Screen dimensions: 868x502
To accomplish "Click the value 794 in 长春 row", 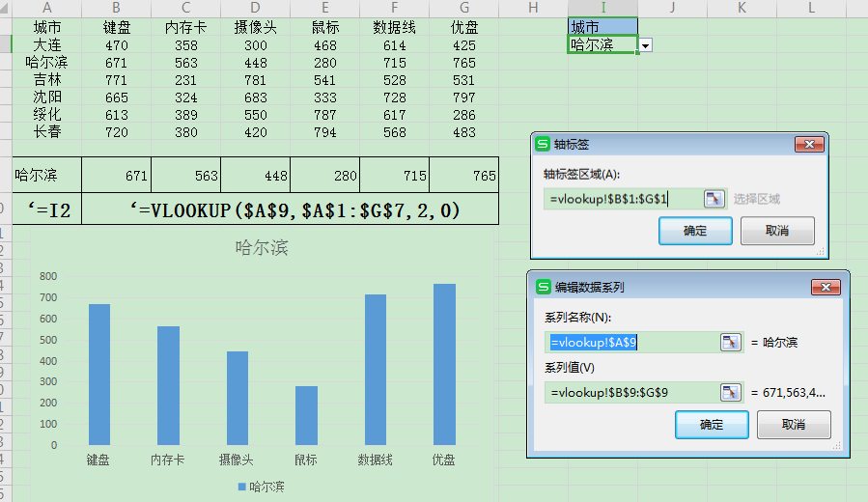I will pyautogui.click(x=325, y=132).
